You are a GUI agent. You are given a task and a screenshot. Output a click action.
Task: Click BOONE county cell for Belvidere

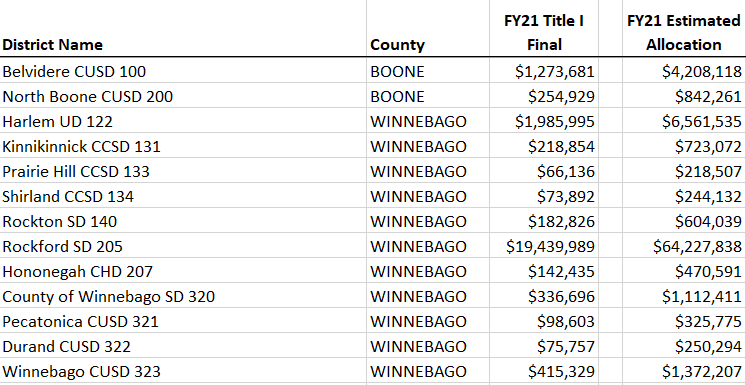coord(428,71)
